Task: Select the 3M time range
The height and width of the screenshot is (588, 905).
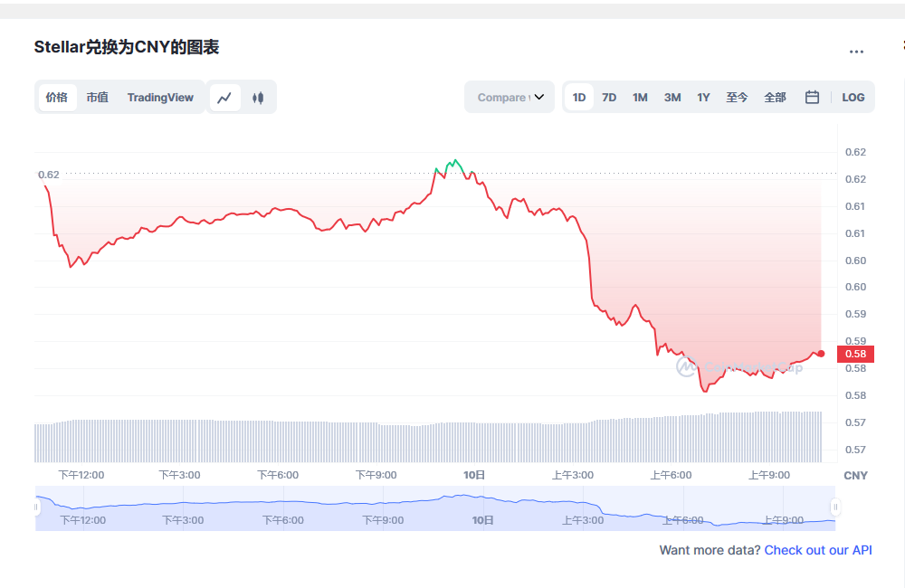Action: [x=672, y=98]
